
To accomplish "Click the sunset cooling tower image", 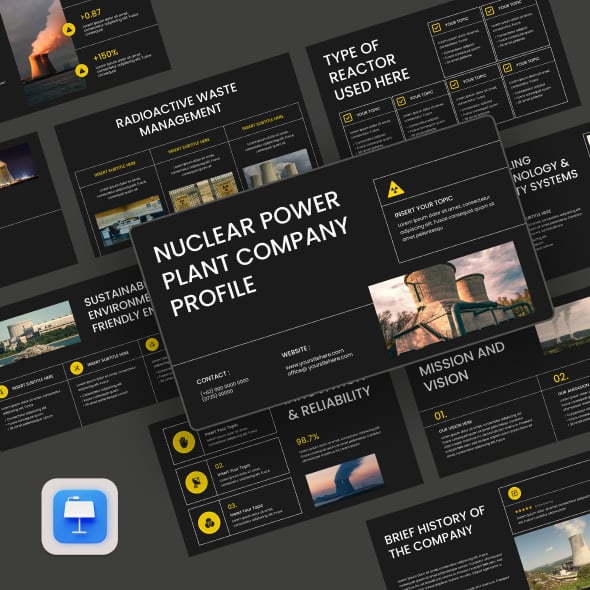I will (345, 481).
